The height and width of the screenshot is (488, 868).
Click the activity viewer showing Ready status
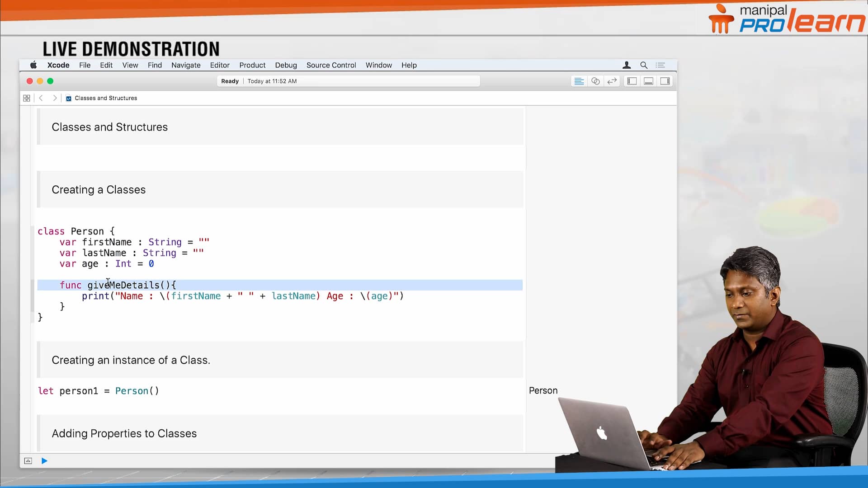[348, 81]
